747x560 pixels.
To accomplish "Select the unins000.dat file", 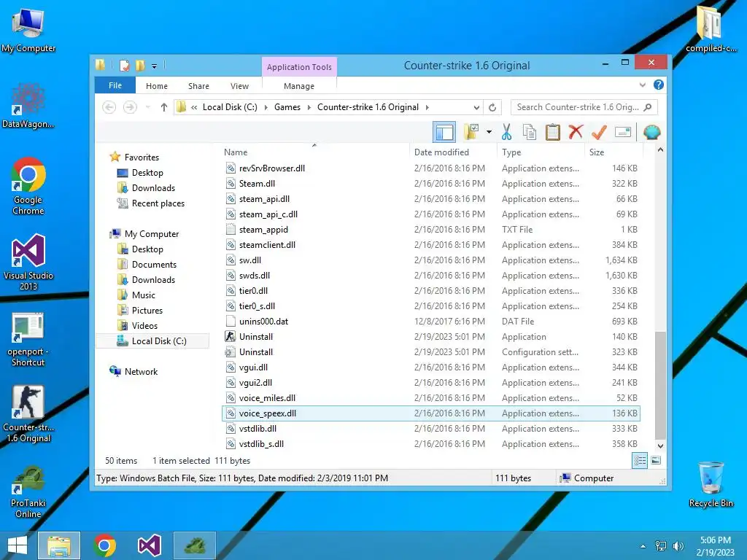I will pyautogui.click(x=430, y=322).
